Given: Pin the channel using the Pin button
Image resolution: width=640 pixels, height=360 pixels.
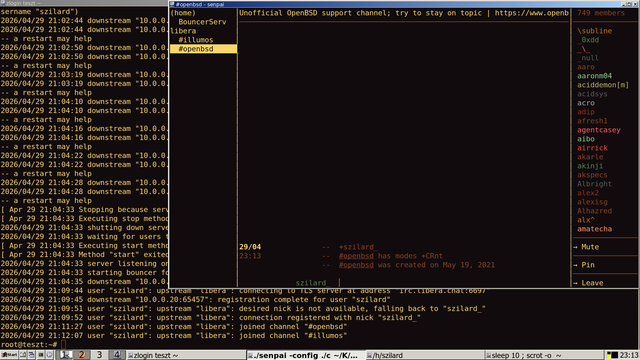Looking at the screenshot, I should coord(584,265).
